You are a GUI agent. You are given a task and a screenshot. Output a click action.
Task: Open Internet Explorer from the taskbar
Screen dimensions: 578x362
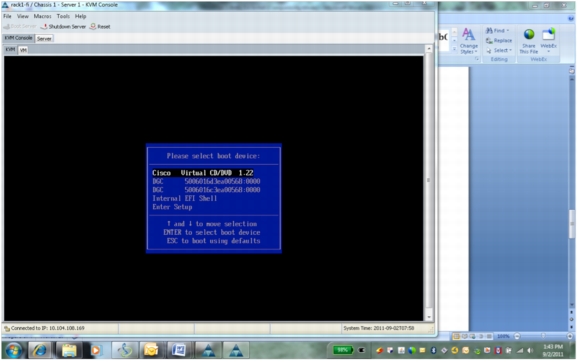pos(39,350)
